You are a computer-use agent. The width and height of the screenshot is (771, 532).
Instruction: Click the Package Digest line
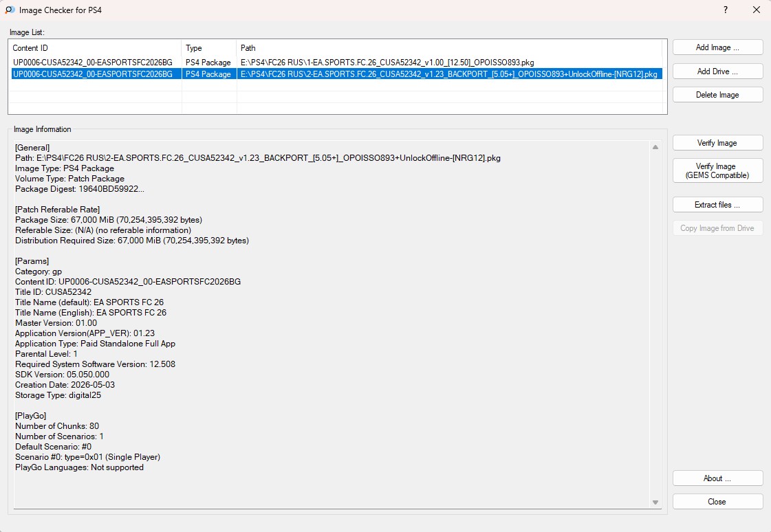click(x=80, y=189)
